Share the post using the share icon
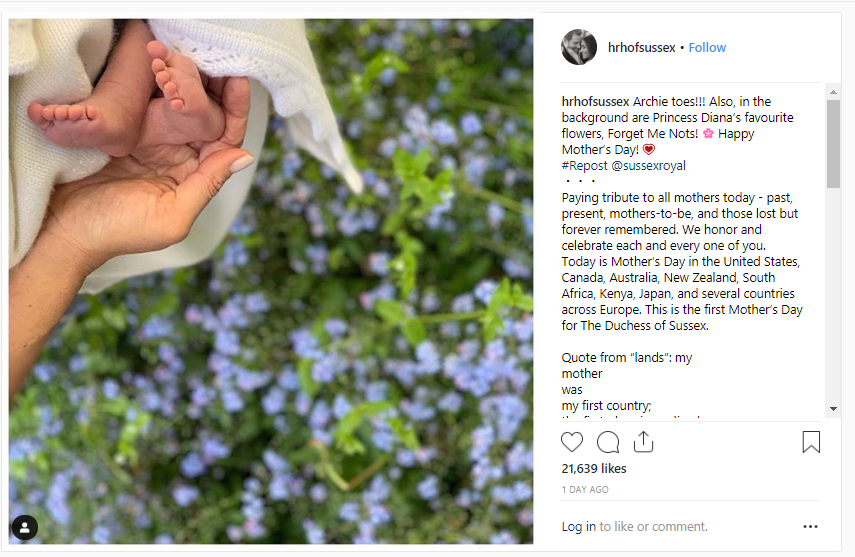The width and height of the screenshot is (855, 557). click(643, 442)
